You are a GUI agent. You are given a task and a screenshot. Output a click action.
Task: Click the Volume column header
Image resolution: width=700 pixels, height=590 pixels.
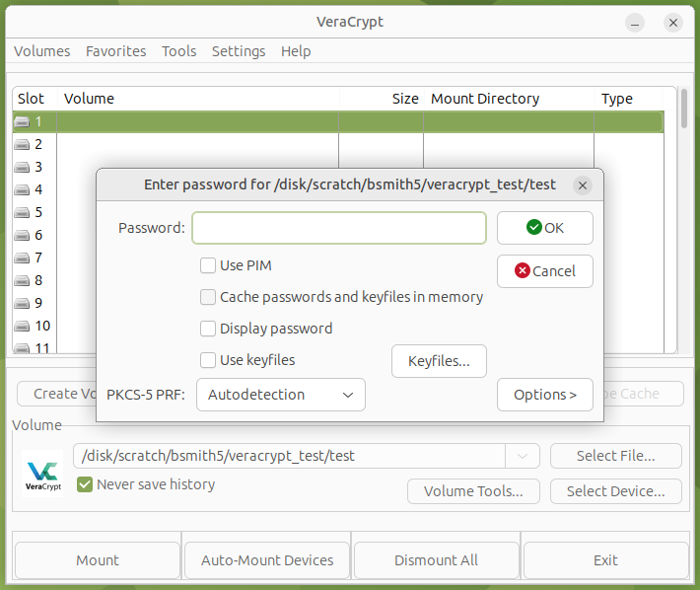[198, 99]
